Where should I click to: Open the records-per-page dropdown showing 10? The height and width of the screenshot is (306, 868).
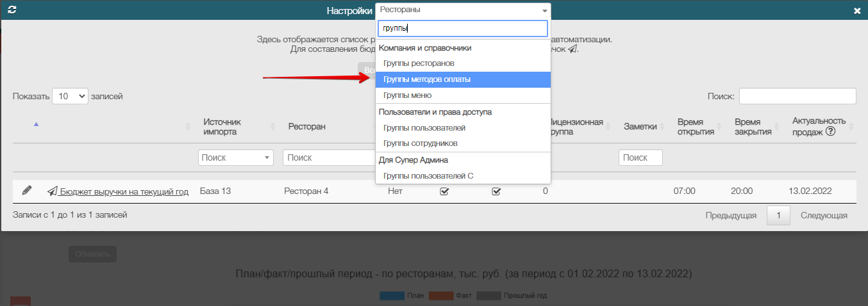point(70,96)
